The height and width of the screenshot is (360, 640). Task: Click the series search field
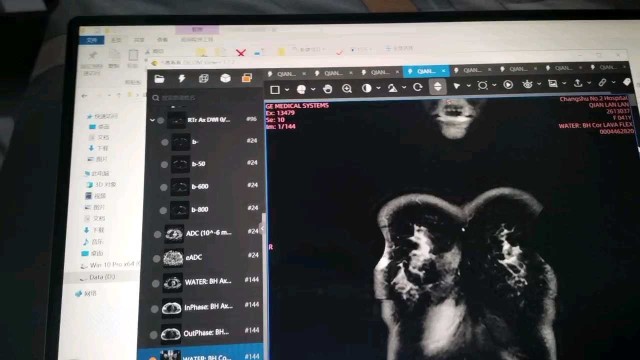[206, 98]
